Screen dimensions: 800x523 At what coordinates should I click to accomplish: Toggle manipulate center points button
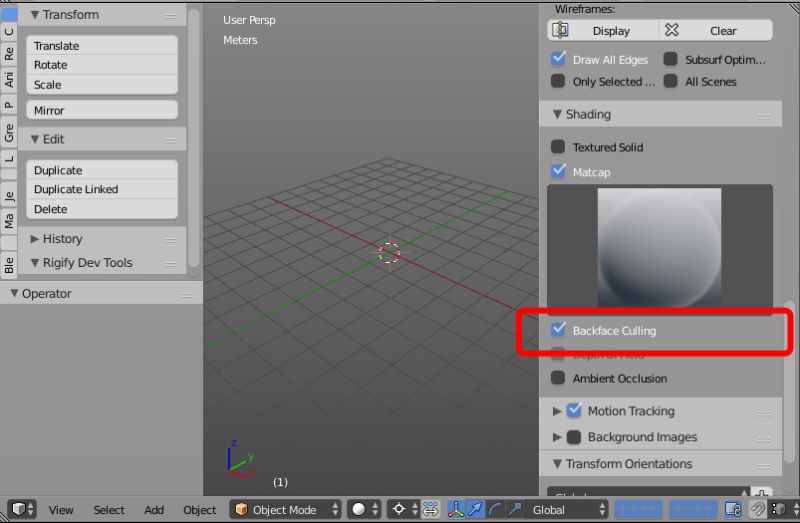pyautogui.click(x=431, y=509)
